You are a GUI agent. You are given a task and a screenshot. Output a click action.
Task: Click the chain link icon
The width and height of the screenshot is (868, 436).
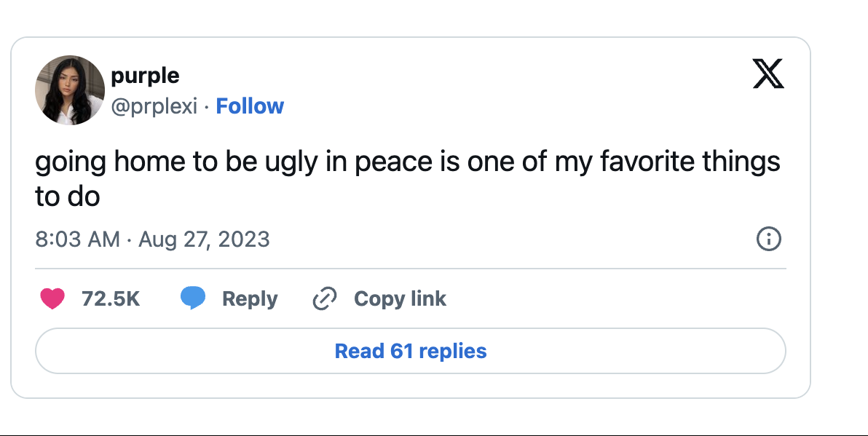tap(324, 298)
